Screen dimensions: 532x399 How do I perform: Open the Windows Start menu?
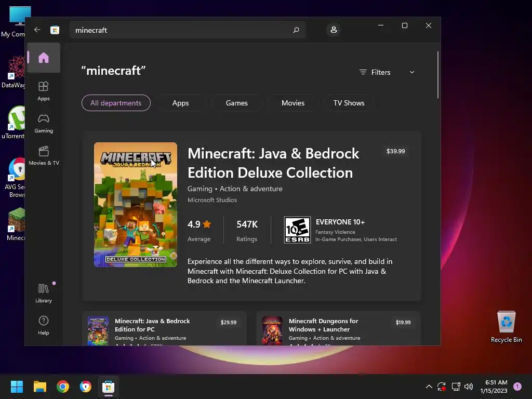pos(17,387)
